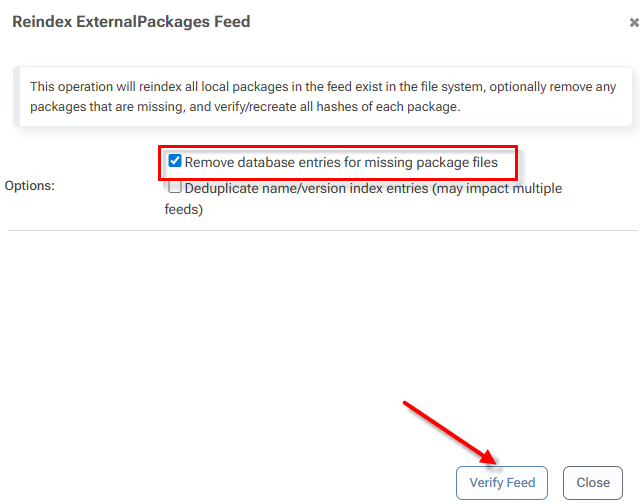The image size is (640, 504).
Task: Click 'feeds)' text under Deduplicate option
Action: pyautogui.click(x=184, y=210)
